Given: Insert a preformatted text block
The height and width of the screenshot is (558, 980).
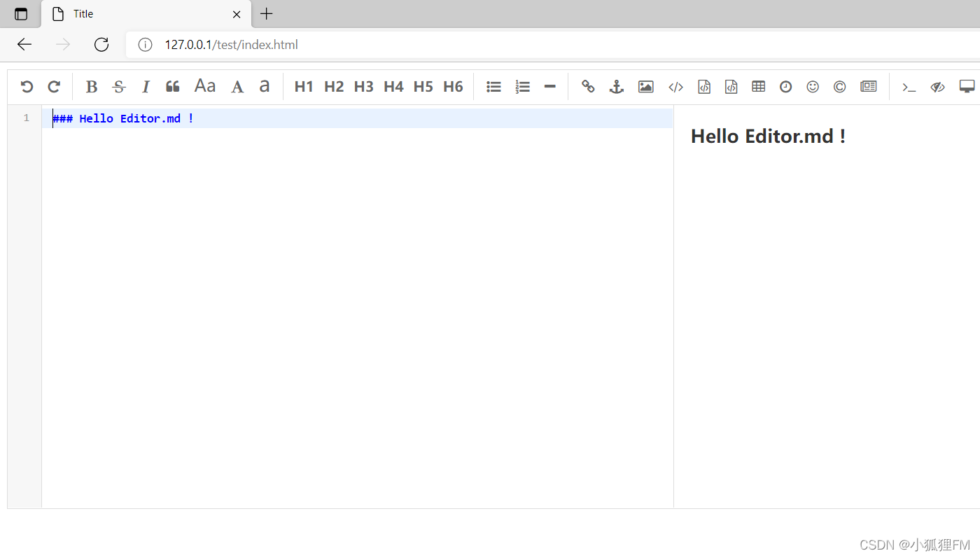Looking at the screenshot, I should tap(704, 87).
